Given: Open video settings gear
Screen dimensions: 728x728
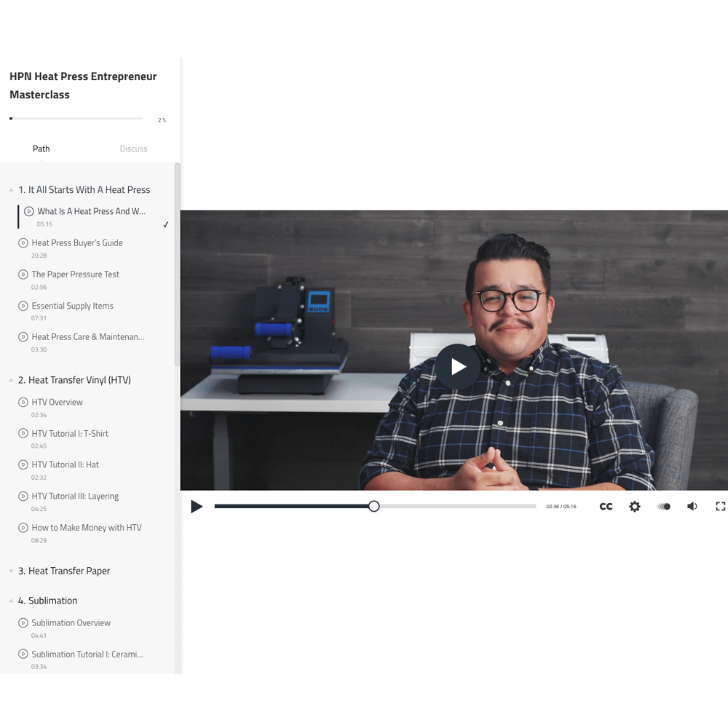Looking at the screenshot, I should click(x=635, y=507).
